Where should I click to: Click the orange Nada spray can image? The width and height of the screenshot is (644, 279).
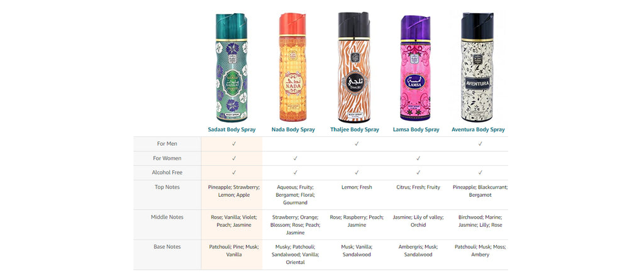click(x=293, y=67)
